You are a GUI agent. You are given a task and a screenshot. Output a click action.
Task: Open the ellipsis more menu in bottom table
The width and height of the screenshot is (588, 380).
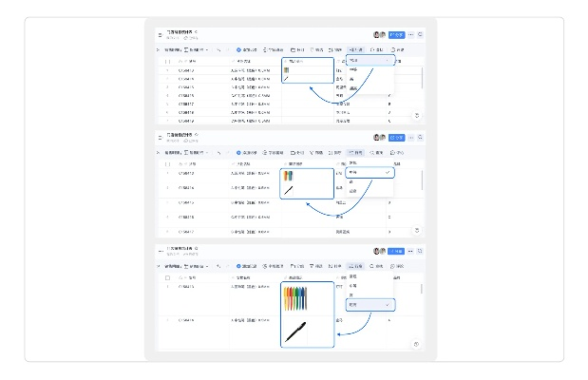click(x=411, y=251)
